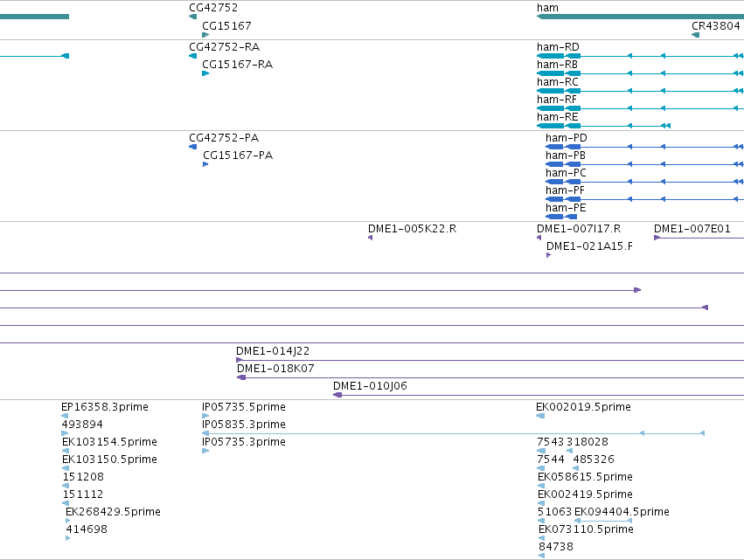The height and width of the screenshot is (560, 744).
Task: Click the CG42752-PA protein glyph
Action: (192, 147)
